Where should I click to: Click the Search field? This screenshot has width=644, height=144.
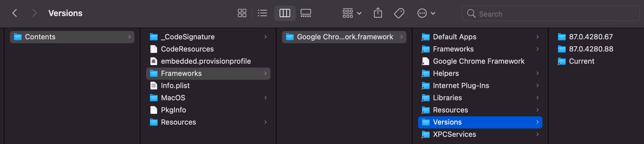[551, 14]
